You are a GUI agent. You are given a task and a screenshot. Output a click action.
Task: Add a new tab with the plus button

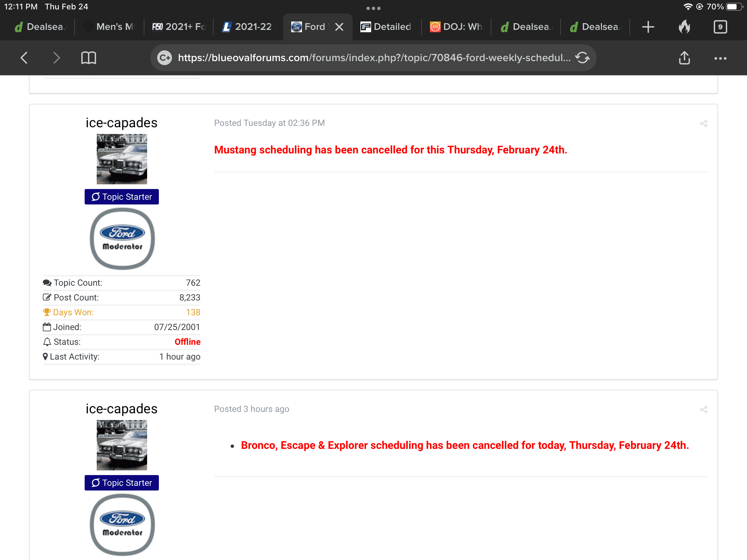coord(648,27)
